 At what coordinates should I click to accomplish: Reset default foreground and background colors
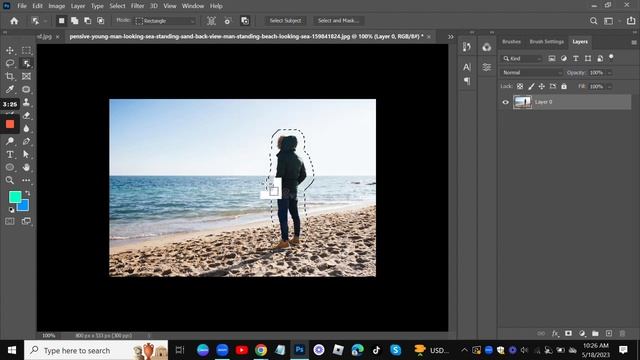[x=11, y=210]
